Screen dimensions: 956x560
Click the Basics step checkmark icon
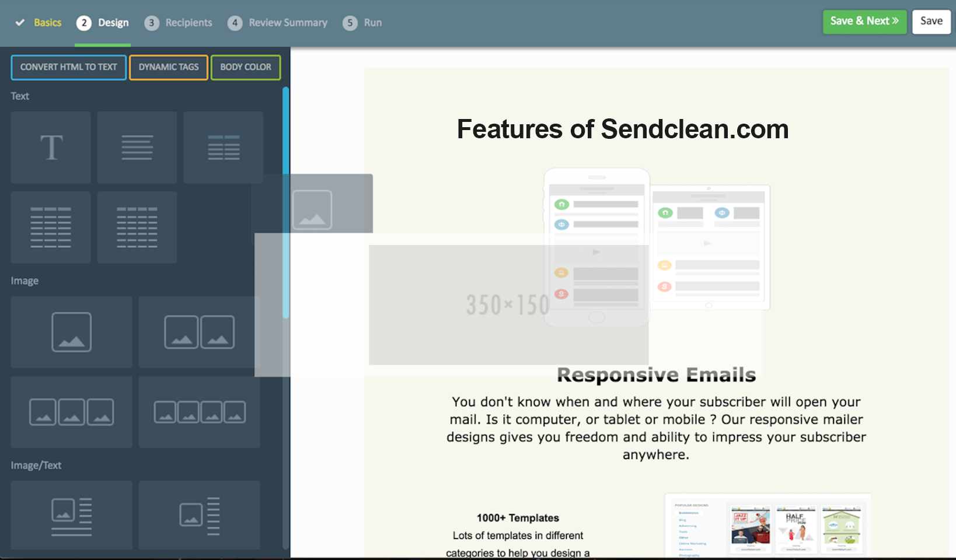click(x=20, y=23)
